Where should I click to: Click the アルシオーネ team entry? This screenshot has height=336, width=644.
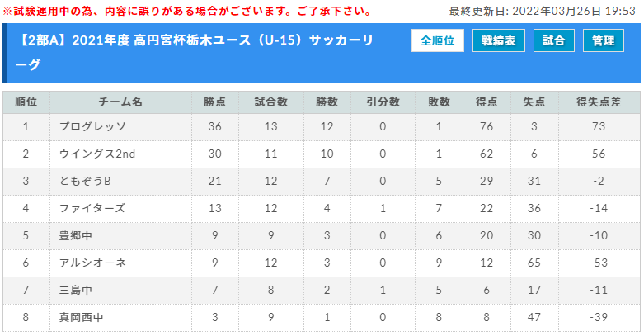pos(92,263)
